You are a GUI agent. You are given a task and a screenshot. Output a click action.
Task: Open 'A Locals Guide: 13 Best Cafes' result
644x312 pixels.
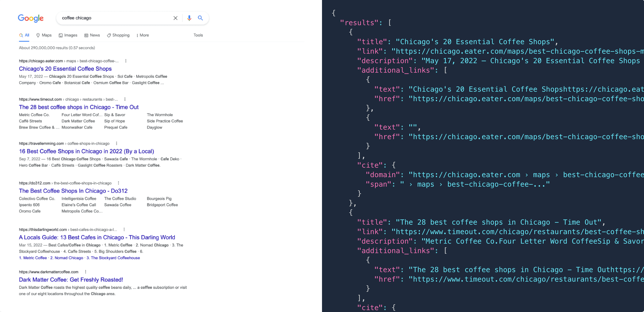point(97,237)
